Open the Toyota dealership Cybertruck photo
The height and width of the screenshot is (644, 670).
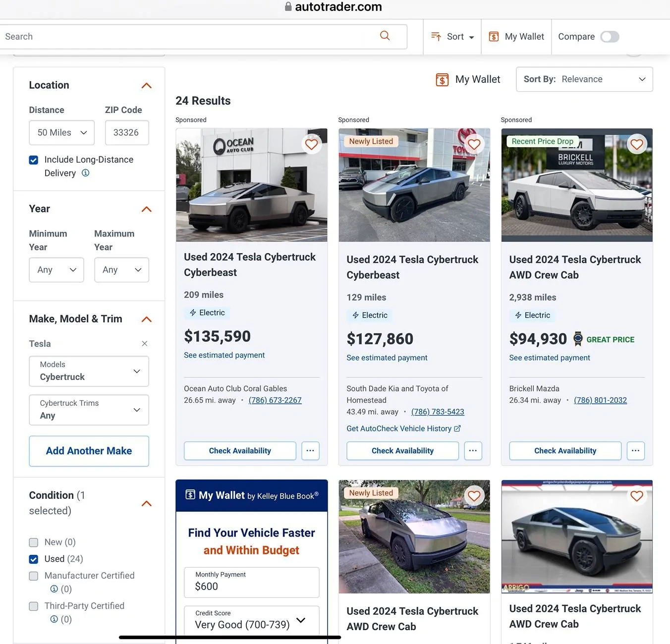click(414, 185)
